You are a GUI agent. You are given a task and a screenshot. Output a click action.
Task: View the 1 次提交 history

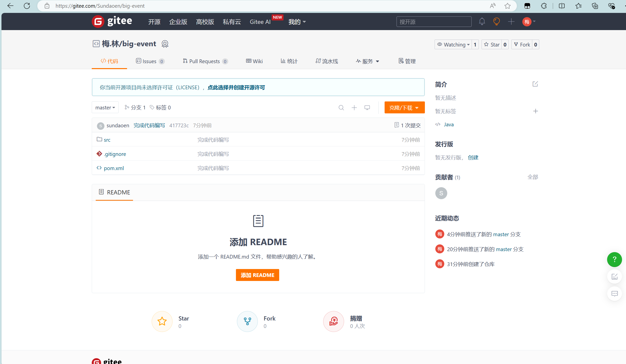408,125
